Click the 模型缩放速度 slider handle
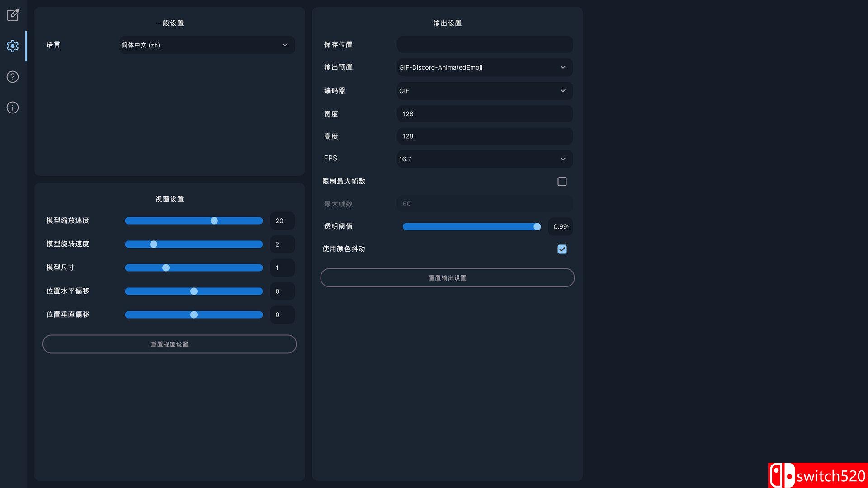The height and width of the screenshot is (488, 868). point(214,221)
